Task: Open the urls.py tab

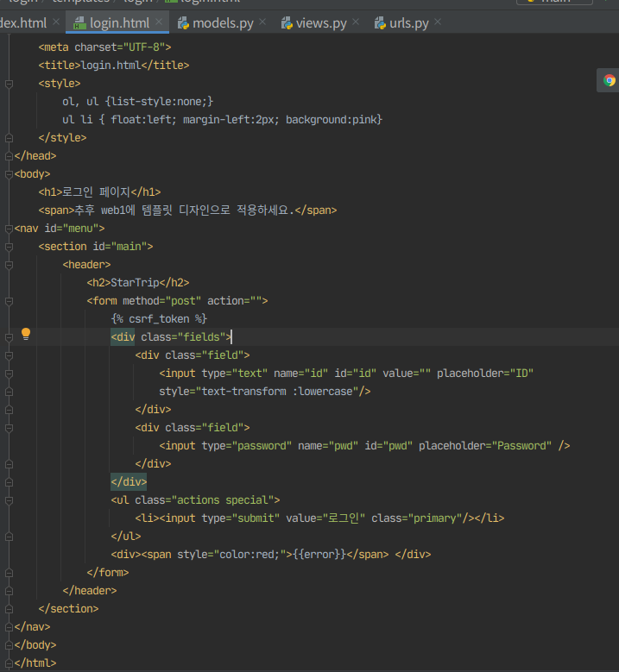Action: click(409, 23)
